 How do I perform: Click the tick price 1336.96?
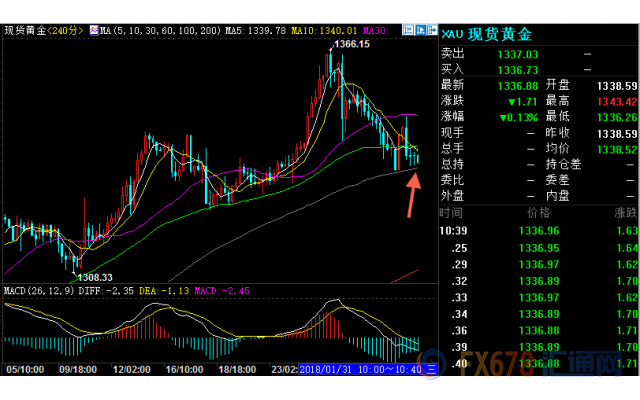pos(539,231)
